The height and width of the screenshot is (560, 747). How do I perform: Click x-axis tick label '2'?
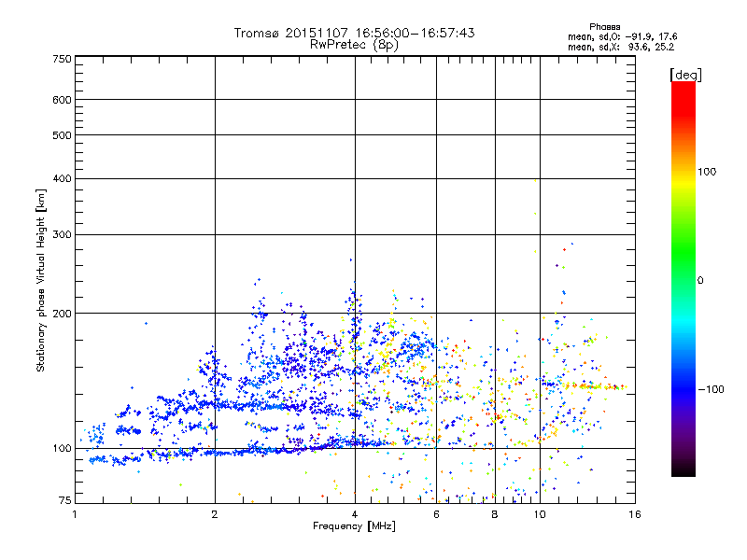(215, 514)
